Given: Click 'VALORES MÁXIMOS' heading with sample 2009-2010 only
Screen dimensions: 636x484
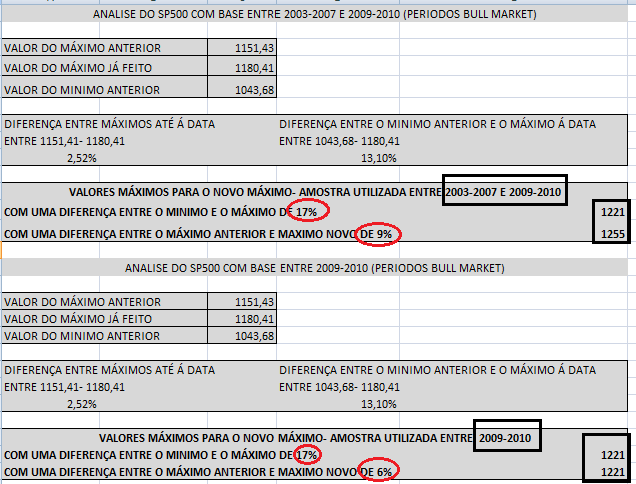Looking at the screenshot, I should [315, 438].
